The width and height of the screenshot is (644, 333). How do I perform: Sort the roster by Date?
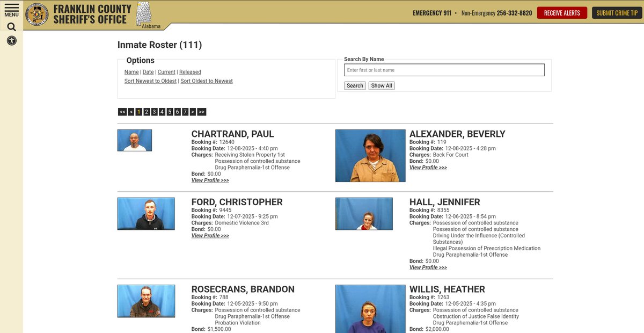click(x=148, y=72)
